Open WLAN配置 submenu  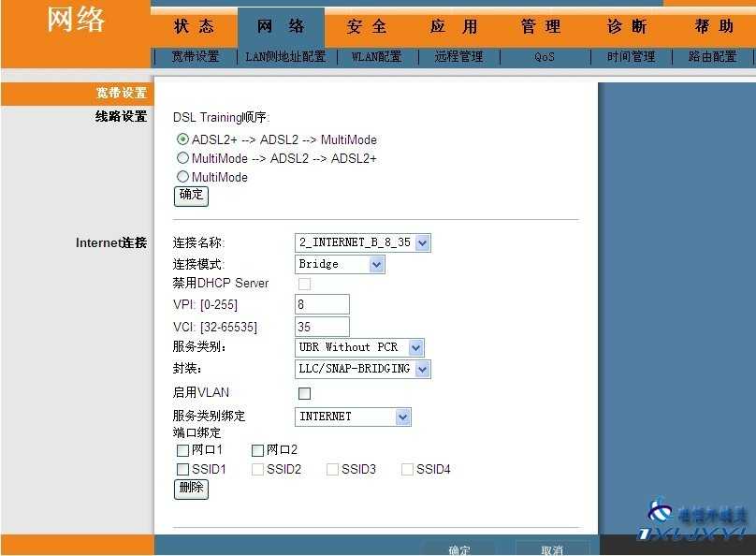pyautogui.click(x=376, y=57)
